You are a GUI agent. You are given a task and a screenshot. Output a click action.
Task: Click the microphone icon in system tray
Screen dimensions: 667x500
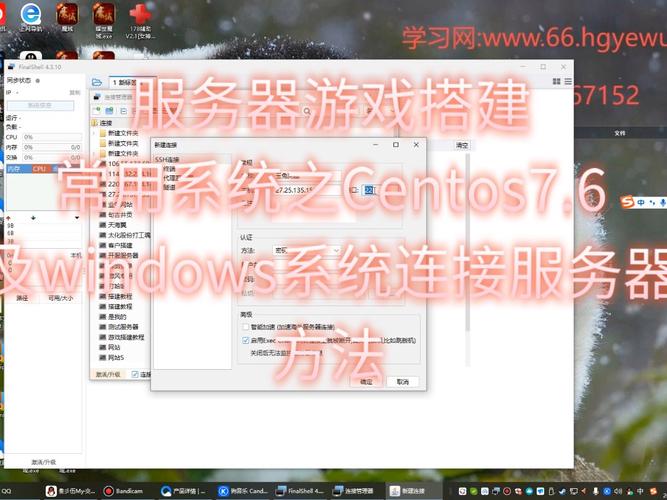point(596,491)
